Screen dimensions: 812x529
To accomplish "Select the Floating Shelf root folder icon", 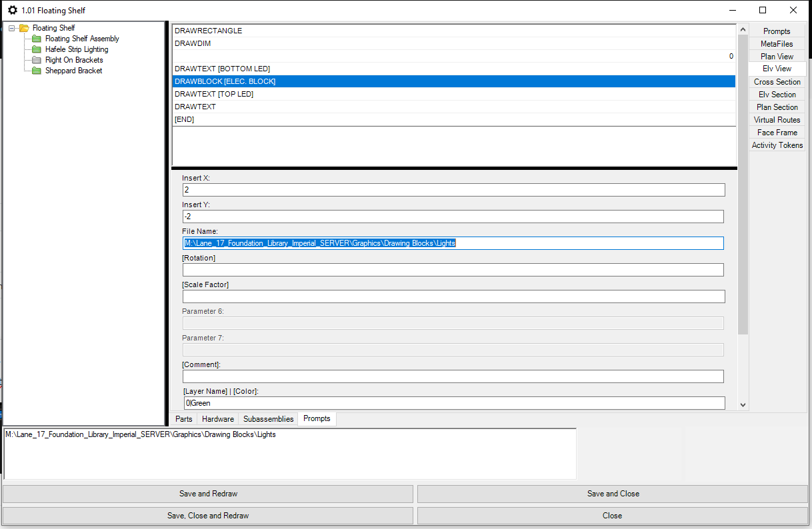I will pos(24,28).
